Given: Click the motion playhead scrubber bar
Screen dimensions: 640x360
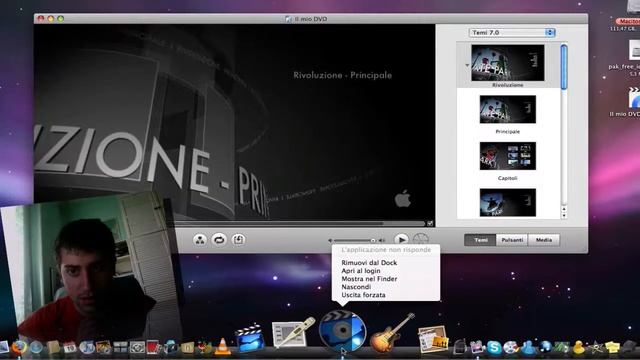Looking at the screenshot, I should (300, 223).
